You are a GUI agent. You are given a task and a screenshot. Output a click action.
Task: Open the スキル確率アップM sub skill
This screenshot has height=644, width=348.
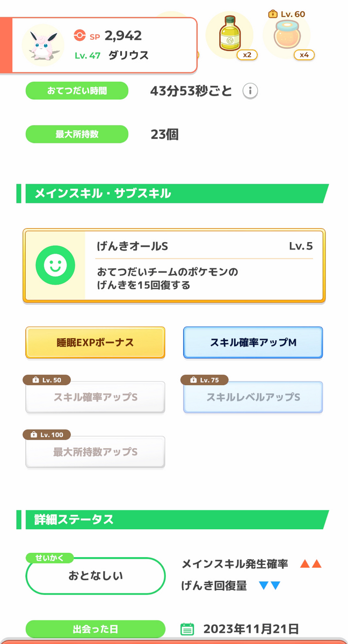253,342
